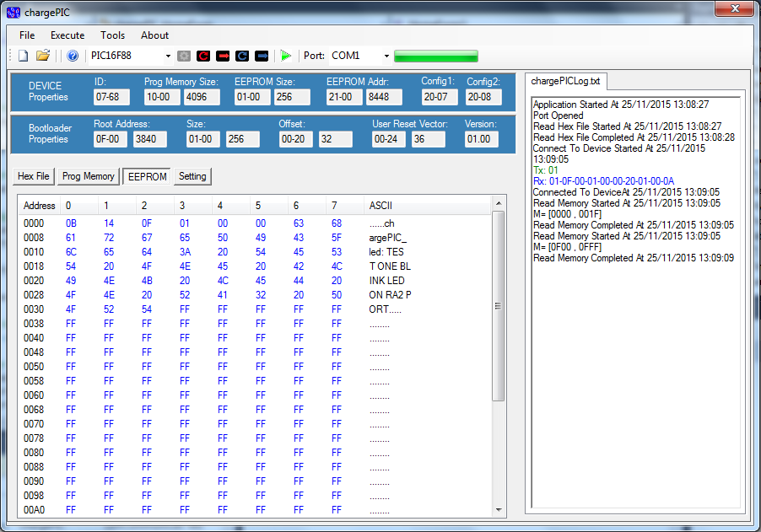This screenshot has height=532, width=761.
Task: Open the Setting tab
Action: pyautogui.click(x=192, y=176)
